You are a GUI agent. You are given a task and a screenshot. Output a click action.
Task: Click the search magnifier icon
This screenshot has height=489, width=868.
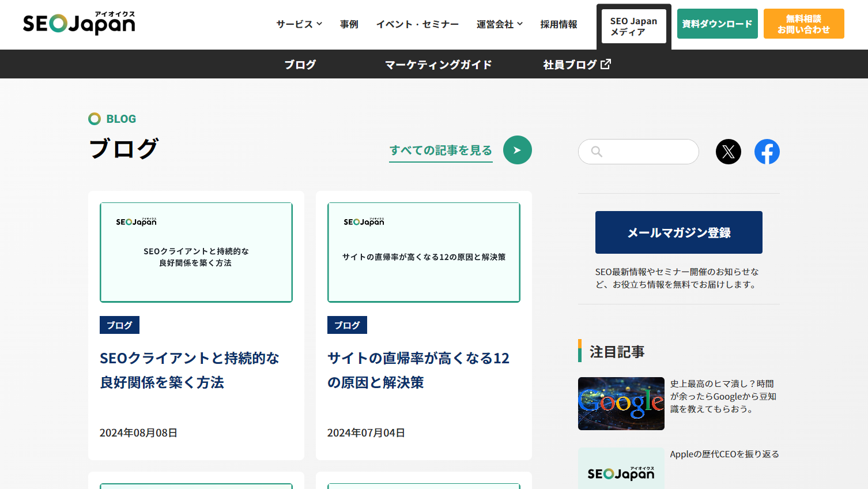point(597,152)
